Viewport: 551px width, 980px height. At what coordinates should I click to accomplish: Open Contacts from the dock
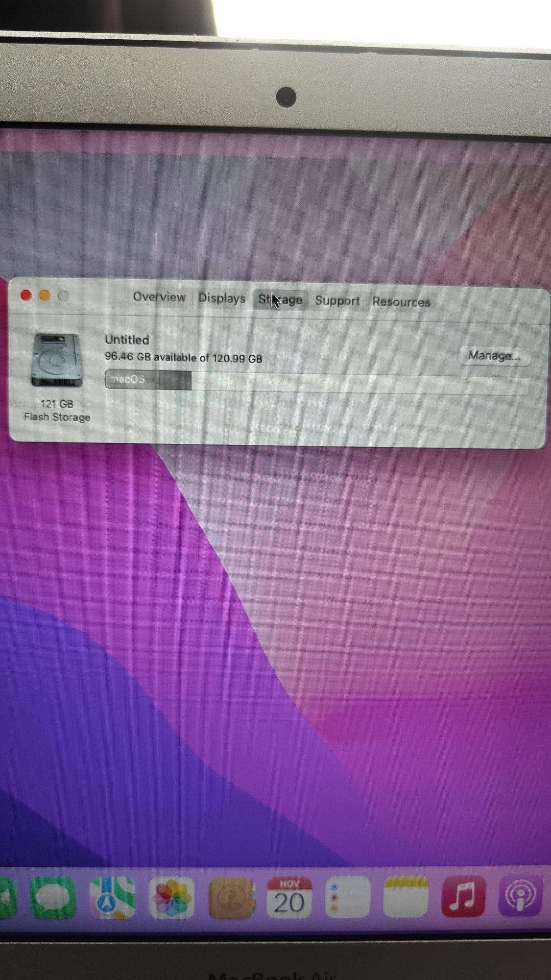tap(231, 897)
